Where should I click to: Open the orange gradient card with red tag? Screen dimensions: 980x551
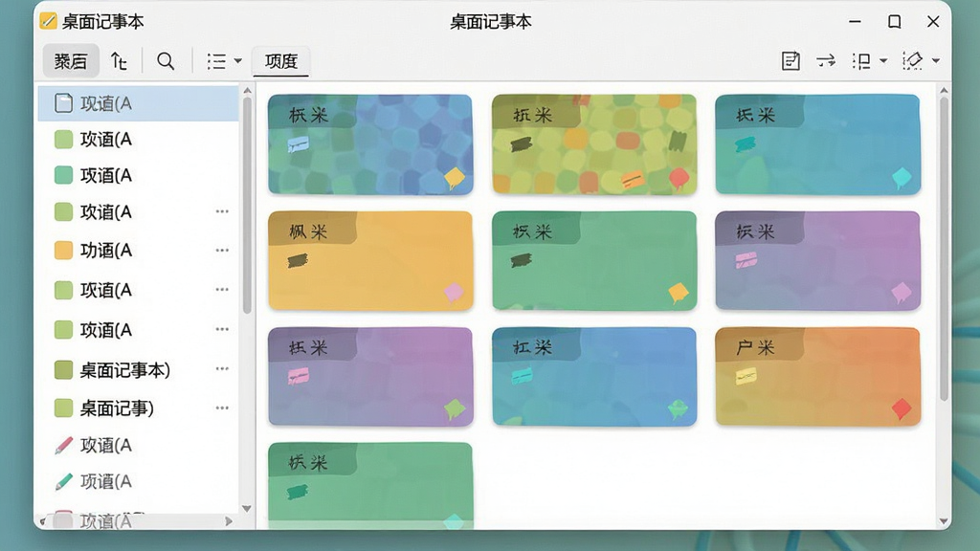tap(817, 377)
